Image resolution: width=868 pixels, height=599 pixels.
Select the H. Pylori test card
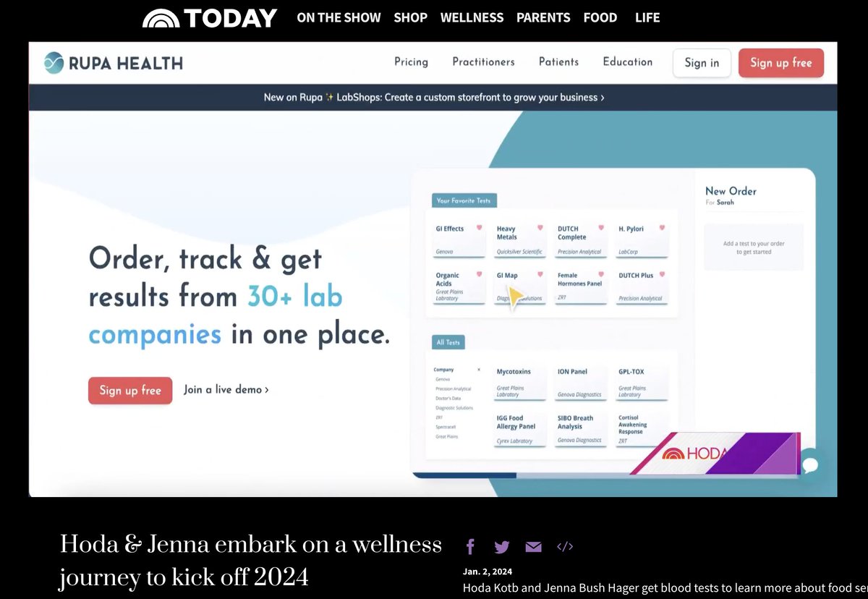tap(642, 240)
